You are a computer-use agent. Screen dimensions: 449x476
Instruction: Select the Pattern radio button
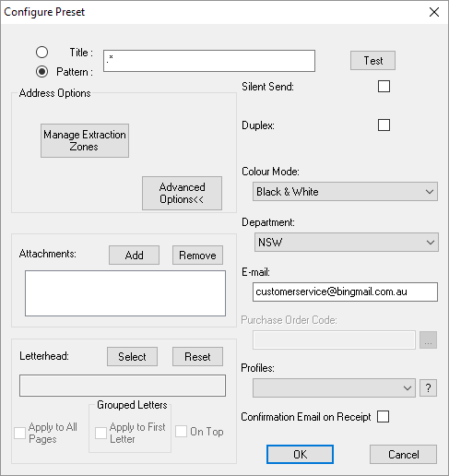41,72
